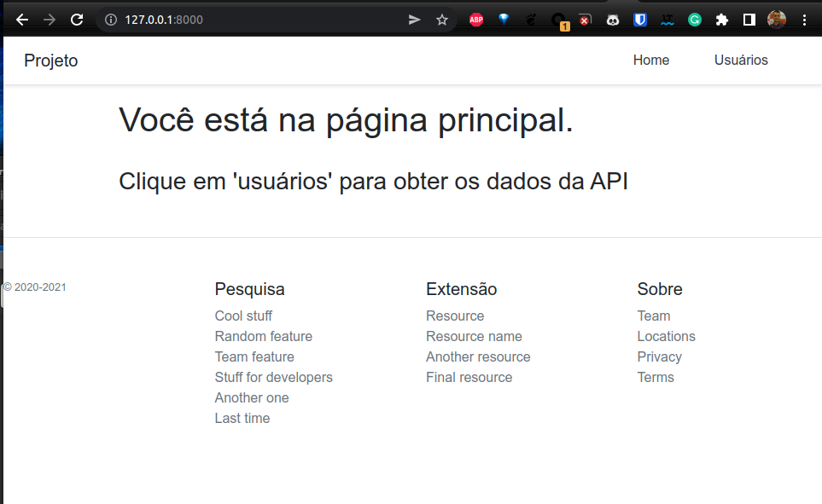Reload the current page

77,19
